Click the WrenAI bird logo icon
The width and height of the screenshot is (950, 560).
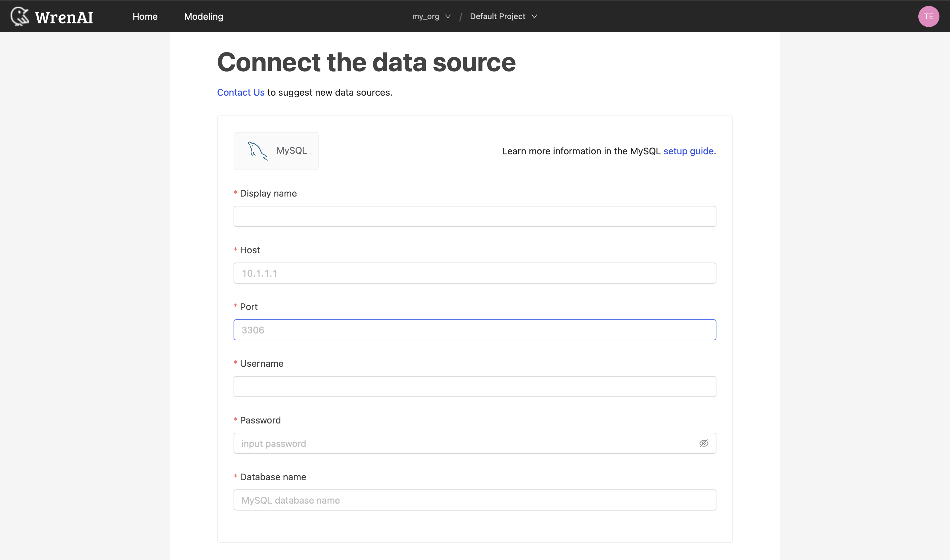coord(19,16)
